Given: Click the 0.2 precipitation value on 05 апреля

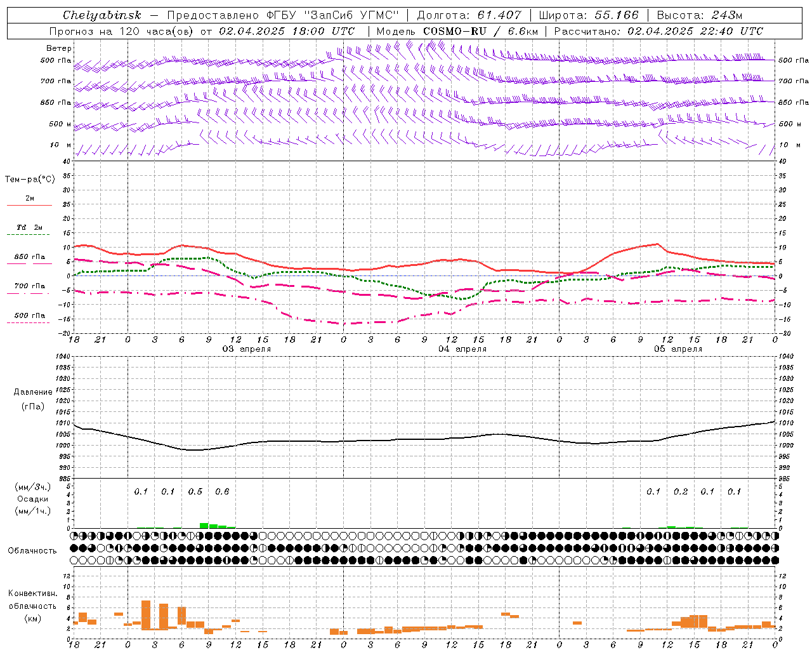Looking at the screenshot, I should coord(681,492).
